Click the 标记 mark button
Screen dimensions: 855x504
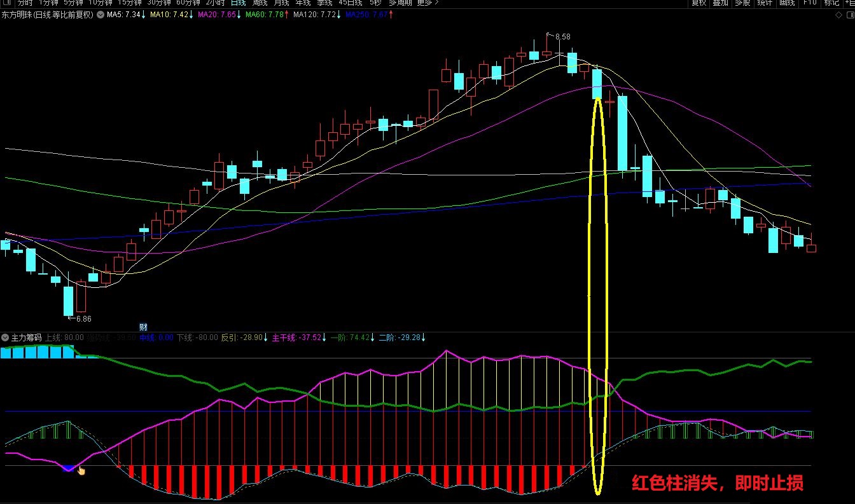[x=831, y=3]
